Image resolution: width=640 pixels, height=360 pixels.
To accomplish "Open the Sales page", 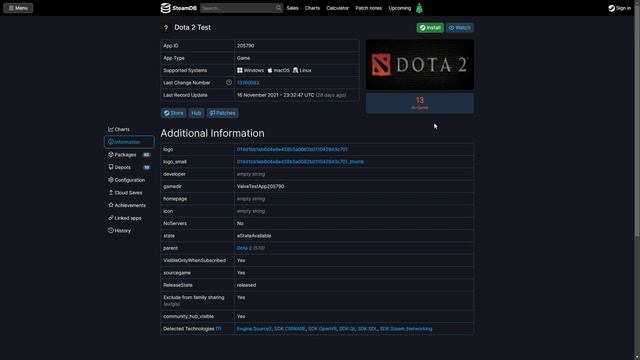I will pyautogui.click(x=292, y=8).
